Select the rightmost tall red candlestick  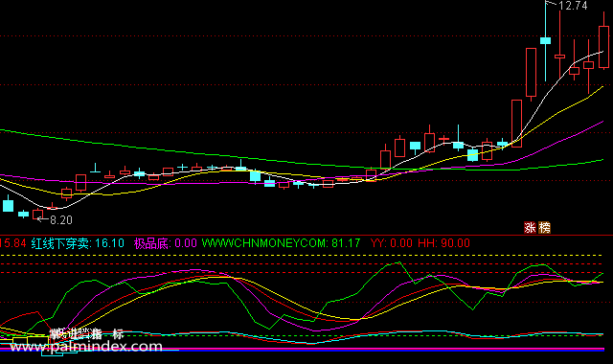[x=604, y=47]
